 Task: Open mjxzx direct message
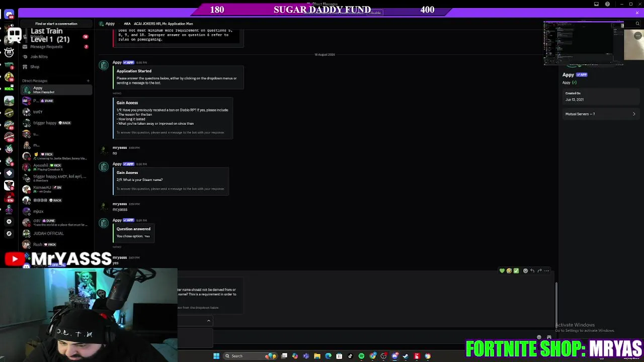pos(56,212)
